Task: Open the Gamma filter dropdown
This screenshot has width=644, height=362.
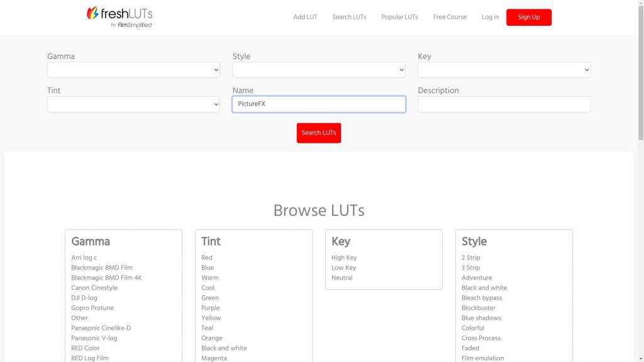Action: tap(133, 70)
